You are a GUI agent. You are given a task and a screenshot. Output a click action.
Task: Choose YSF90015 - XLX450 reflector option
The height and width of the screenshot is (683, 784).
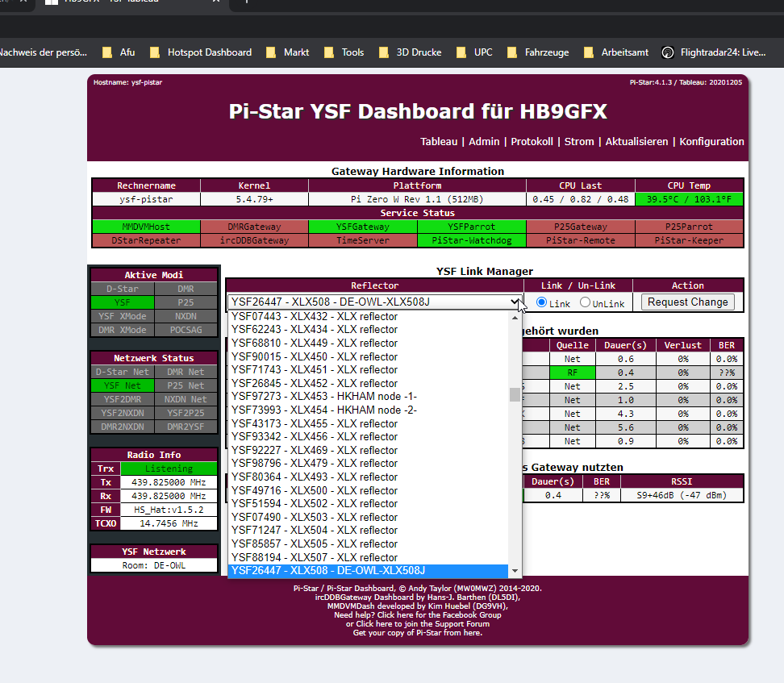(368, 356)
